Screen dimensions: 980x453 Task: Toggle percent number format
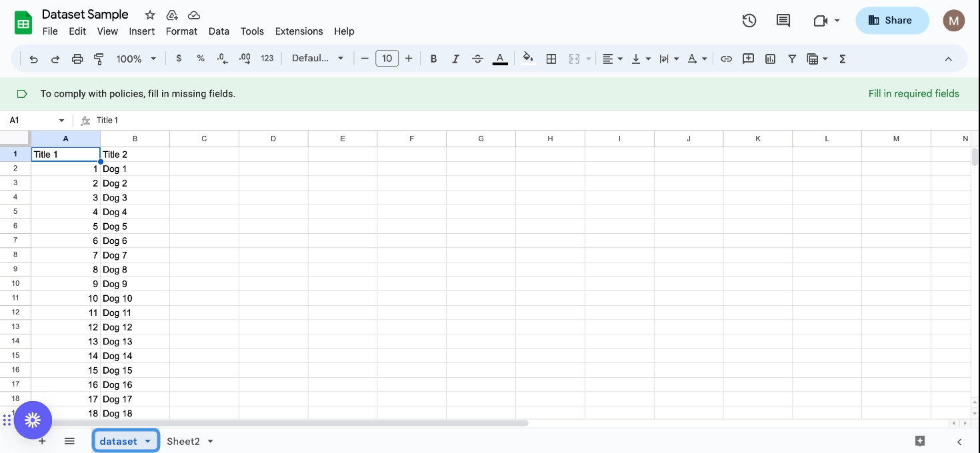click(x=200, y=59)
